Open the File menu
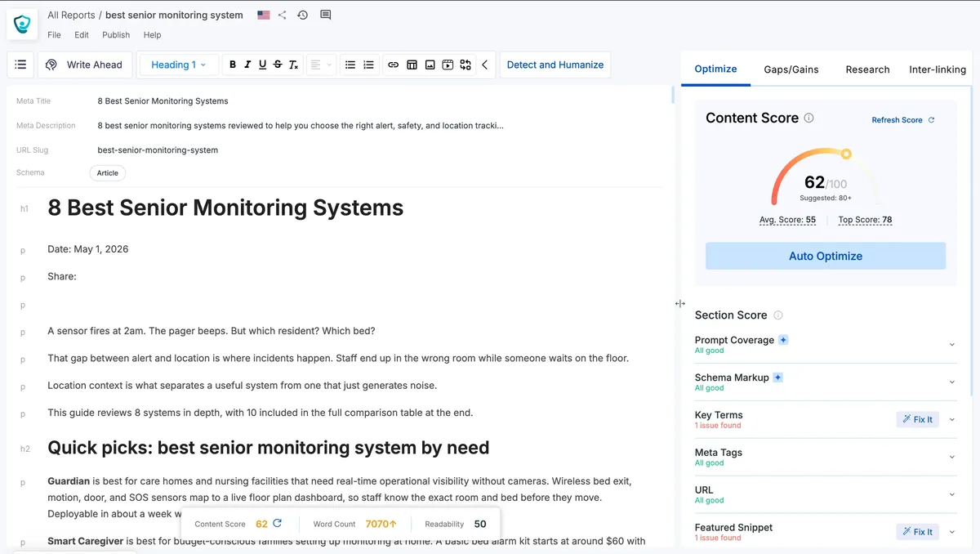 (x=54, y=35)
